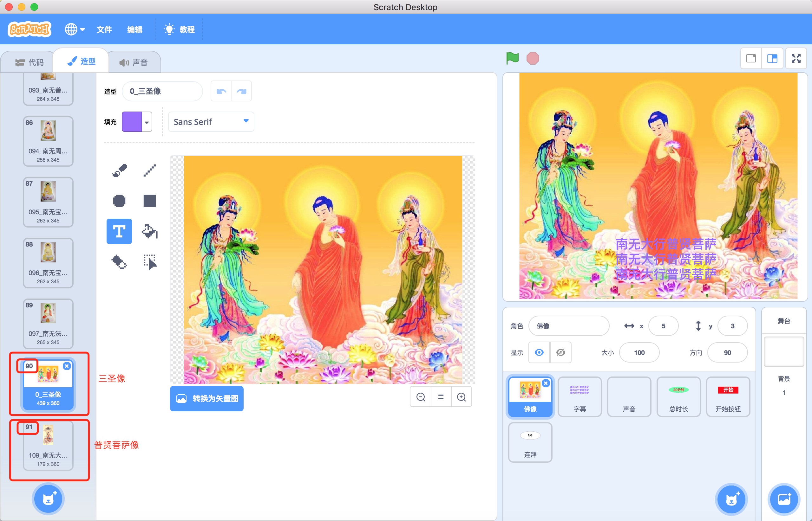Select costume 094_南无周 thumbnail
812x521 pixels.
click(x=48, y=141)
